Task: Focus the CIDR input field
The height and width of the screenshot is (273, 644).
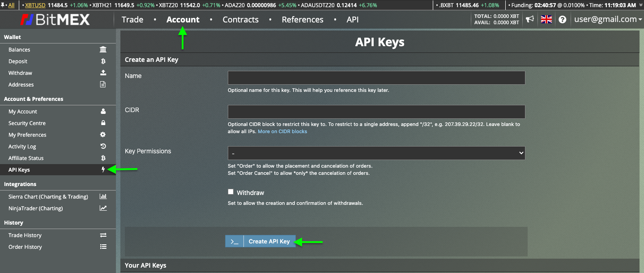Action: pyautogui.click(x=376, y=112)
